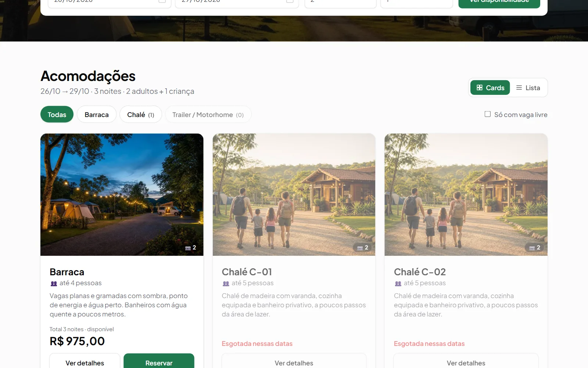
Task: Click the Chalé C-02 title
Action: (x=420, y=272)
